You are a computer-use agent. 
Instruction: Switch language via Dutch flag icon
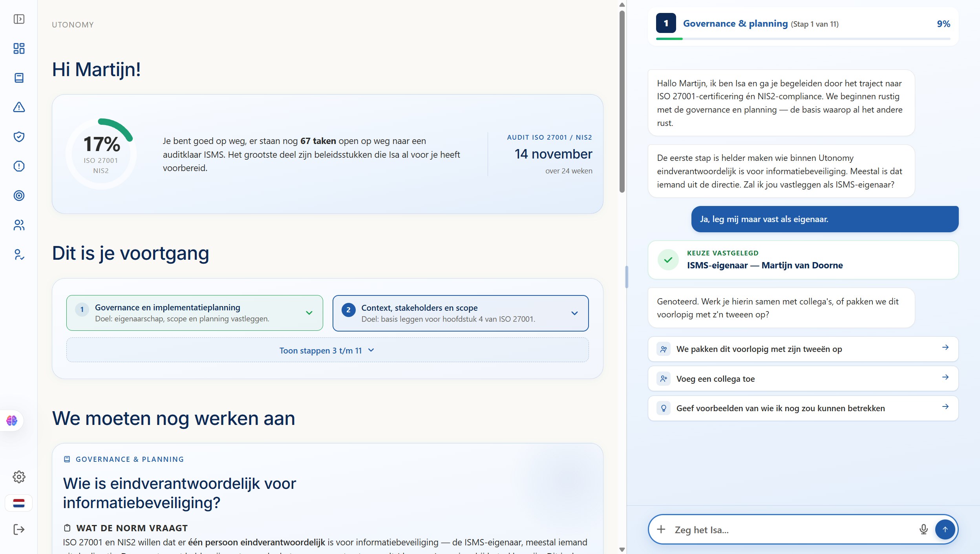tap(19, 503)
